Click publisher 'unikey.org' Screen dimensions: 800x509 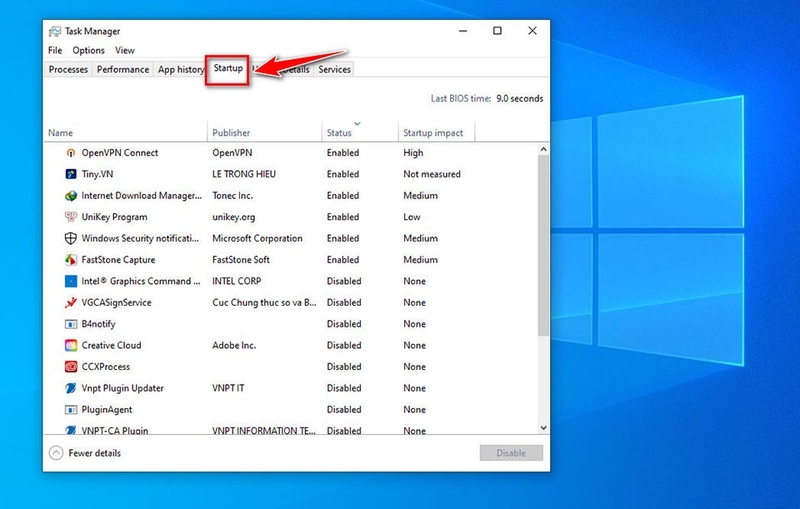(x=234, y=217)
